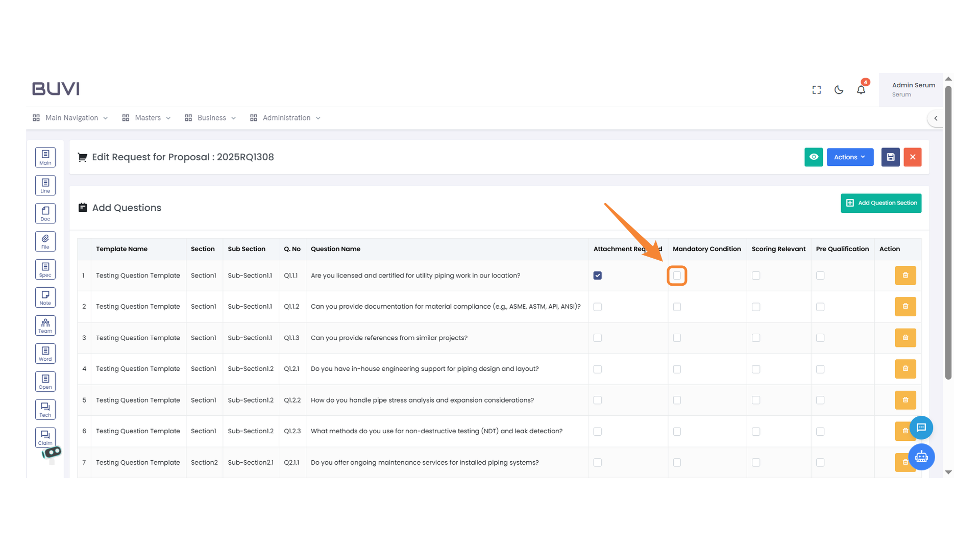Enable Scoring Relevant for row 3
Viewport: 980px width, 551px height.
point(756,338)
